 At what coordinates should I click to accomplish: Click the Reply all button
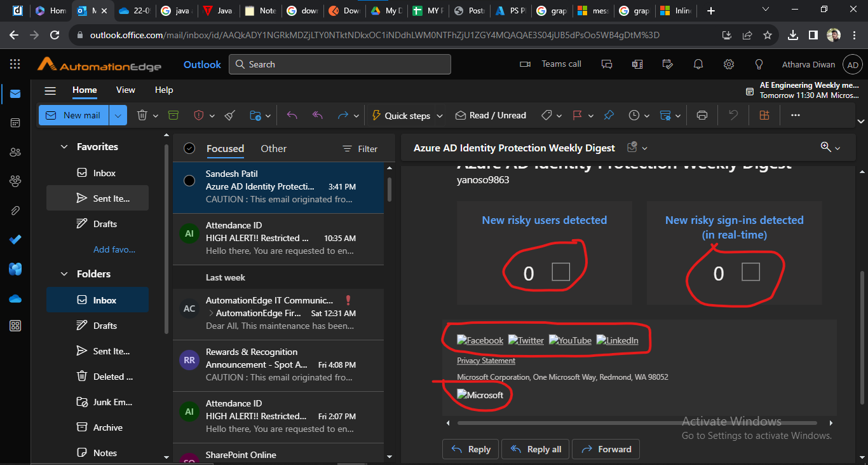(535, 449)
